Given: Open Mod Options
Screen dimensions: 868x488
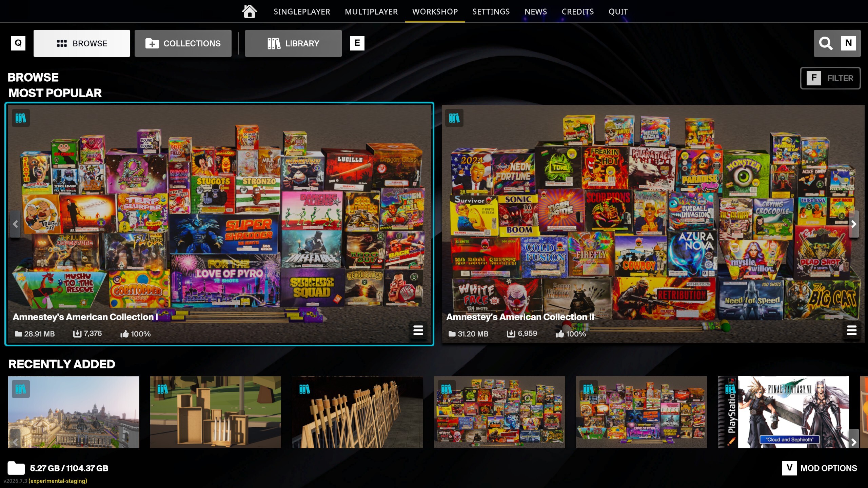Looking at the screenshot, I should pos(829,468).
